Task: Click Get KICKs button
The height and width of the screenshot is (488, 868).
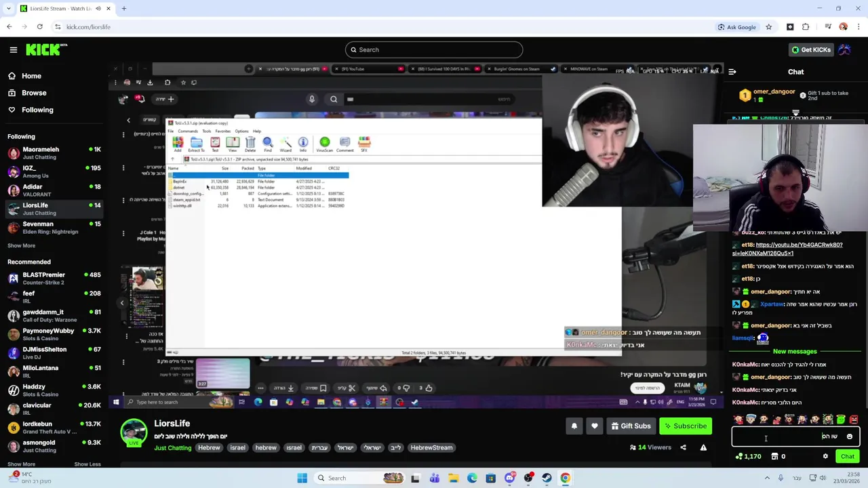Action: pyautogui.click(x=810, y=49)
